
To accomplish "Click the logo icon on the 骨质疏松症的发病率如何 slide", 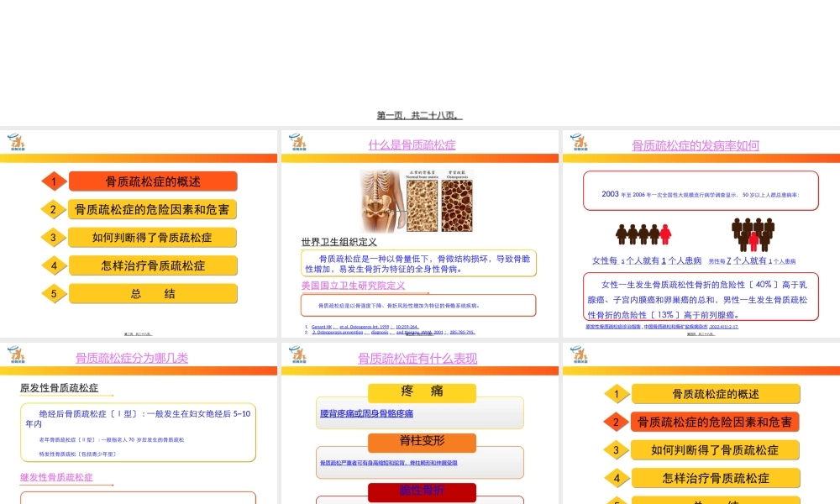I will [577, 143].
